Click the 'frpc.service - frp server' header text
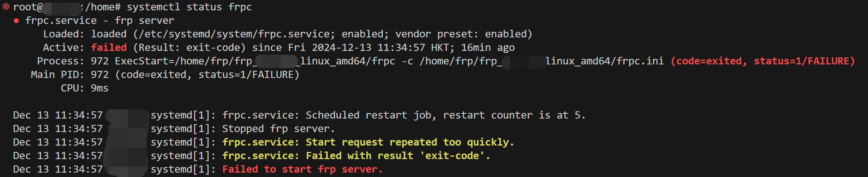The height and width of the screenshot is (177, 868). coord(100,21)
